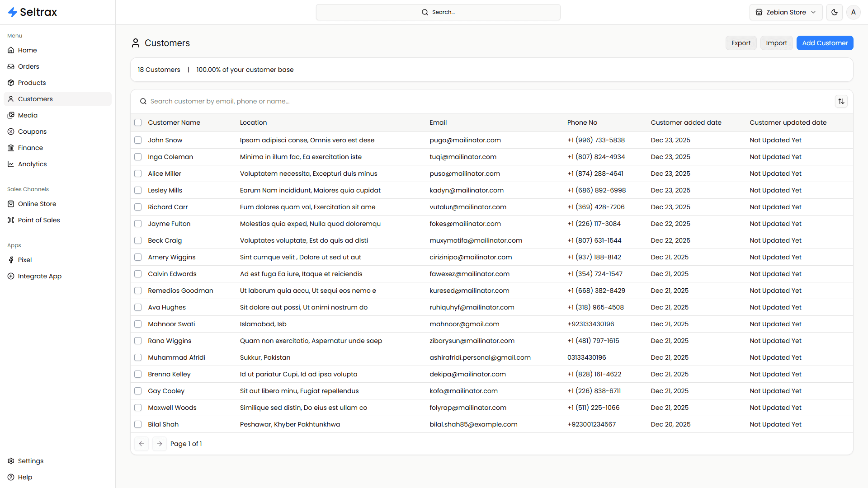Go to next page arrow

coord(160,444)
